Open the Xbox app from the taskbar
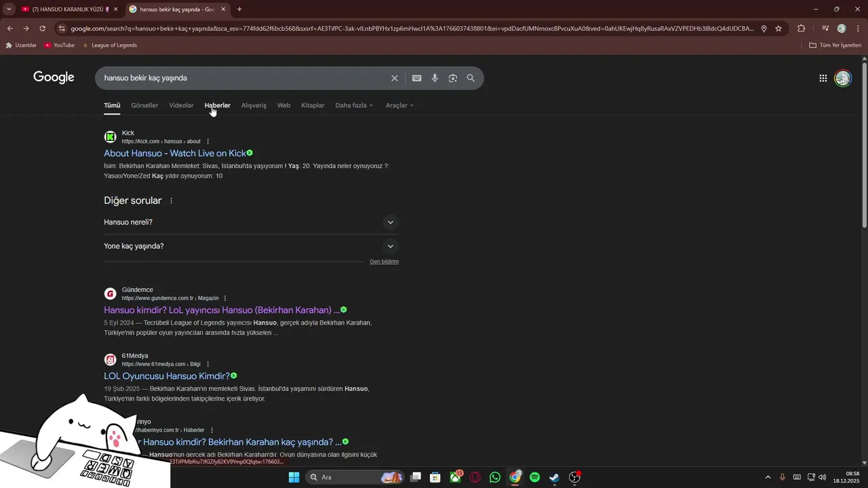Viewport: 868px width, 488px height. point(456,477)
